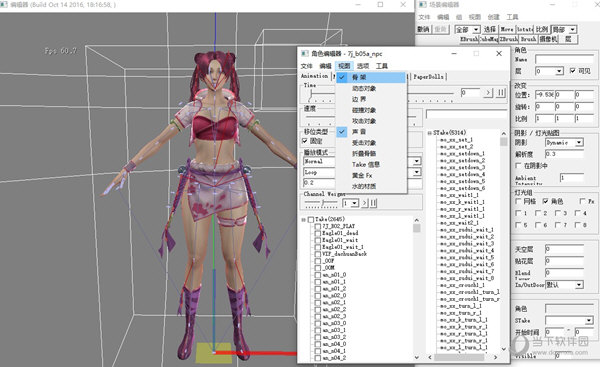Select mo_xx_crouch1_1 in the STake list

462,285
